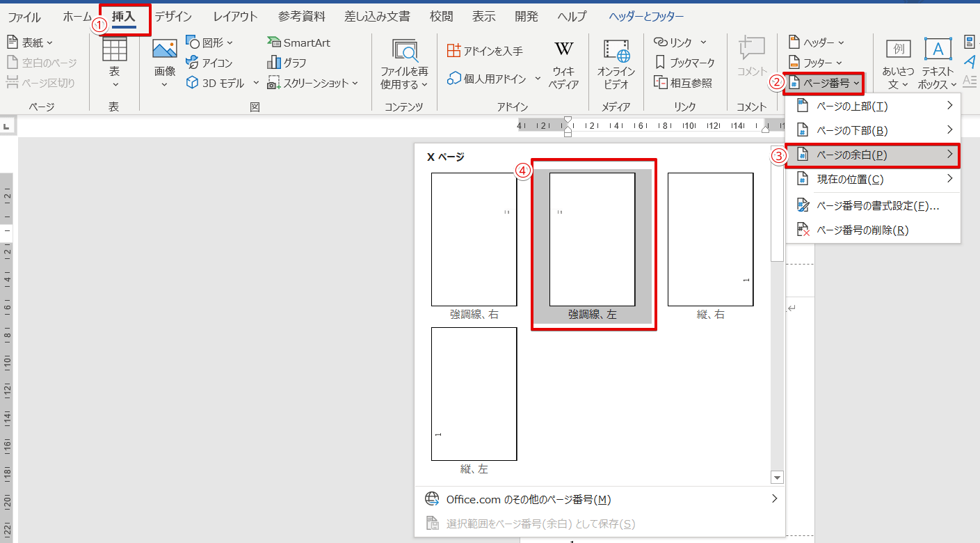The image size is (980, 543).
Task: Open the ヘルプ tab
Action: click(x=572, y=16)
